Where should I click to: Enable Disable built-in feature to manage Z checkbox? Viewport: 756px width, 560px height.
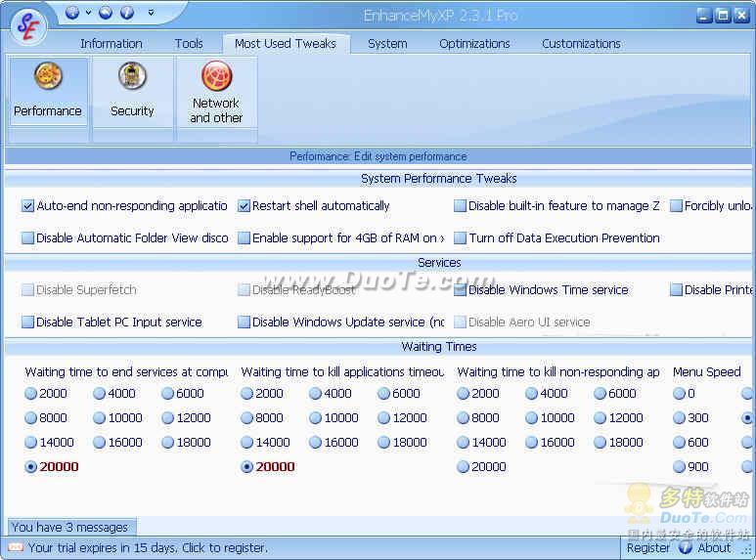click(460, 206)
